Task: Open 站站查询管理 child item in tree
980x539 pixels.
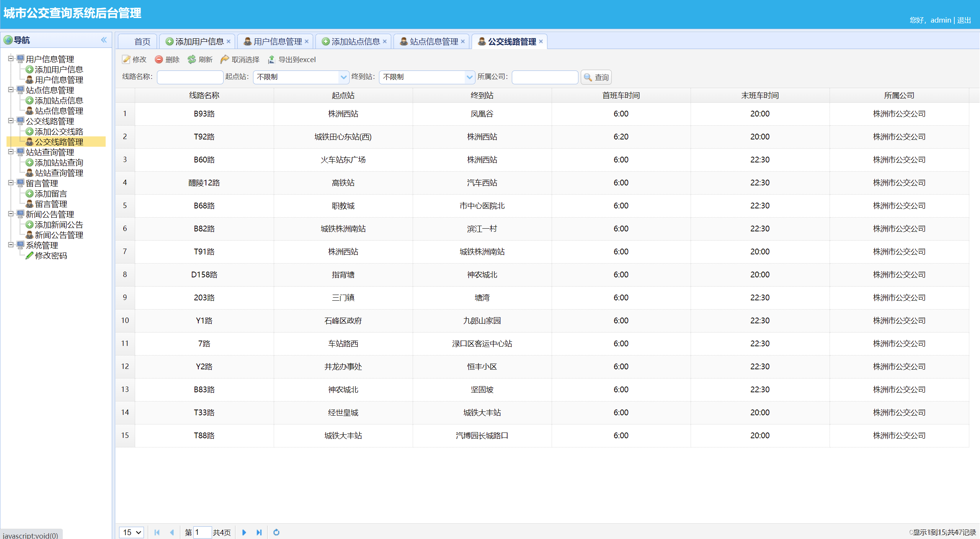Action: [x=59, y=173]
